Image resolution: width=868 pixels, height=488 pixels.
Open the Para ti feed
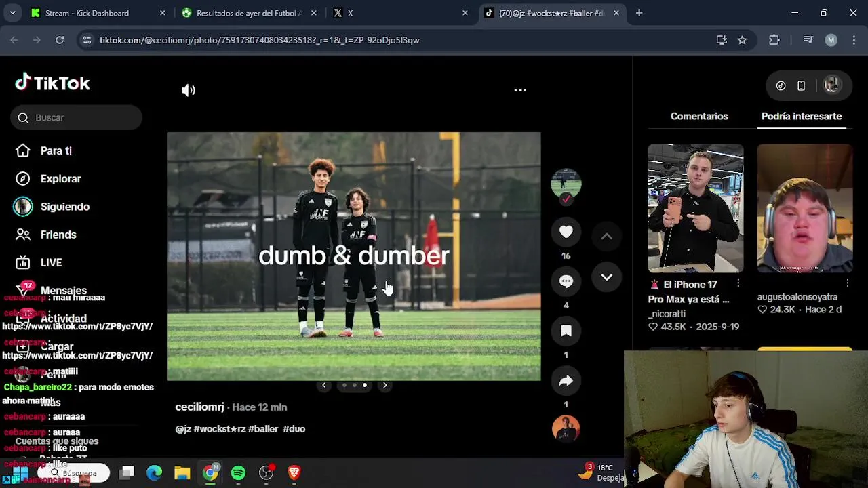pyautogui.click(x=44, y=151)
